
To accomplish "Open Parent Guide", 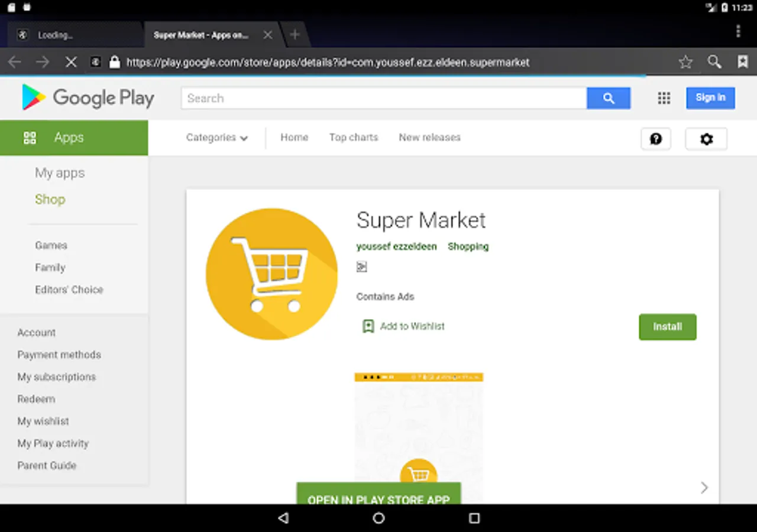I will tap(47, 465).
